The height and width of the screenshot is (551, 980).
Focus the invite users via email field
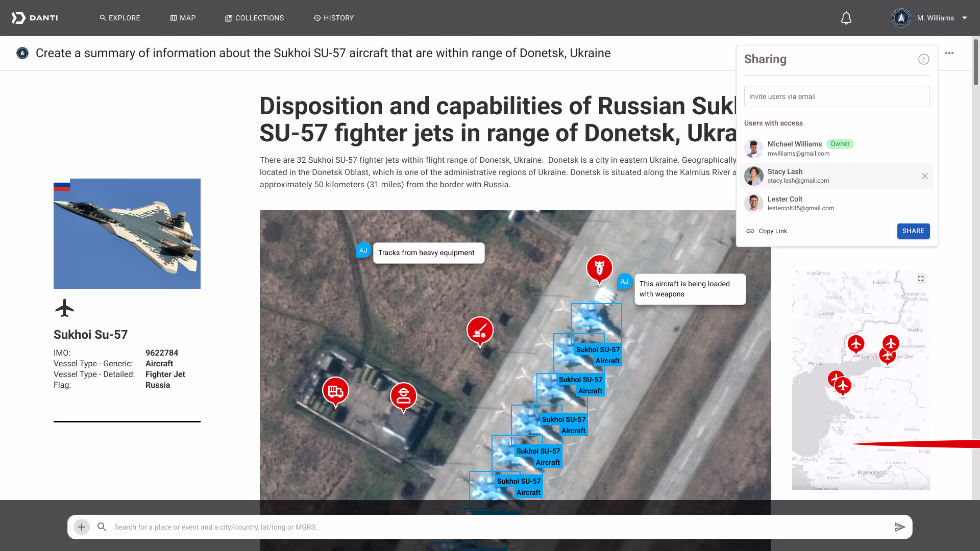(837, 96)
